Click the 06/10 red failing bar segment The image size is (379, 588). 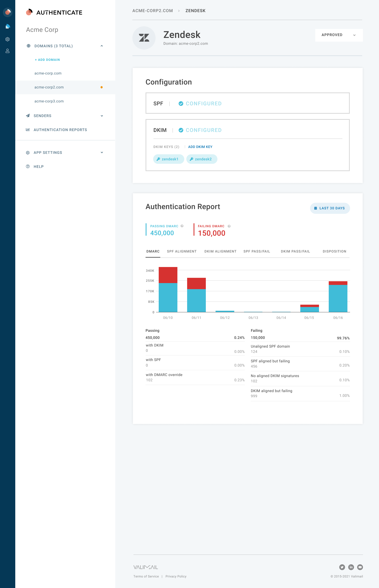168,275
